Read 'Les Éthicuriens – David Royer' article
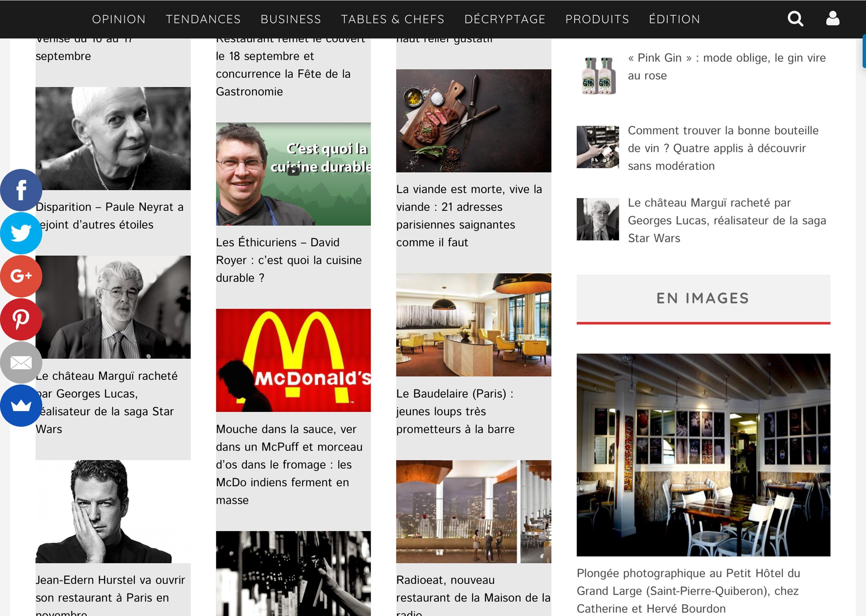The image size is (866, 616). pos(289,260)
